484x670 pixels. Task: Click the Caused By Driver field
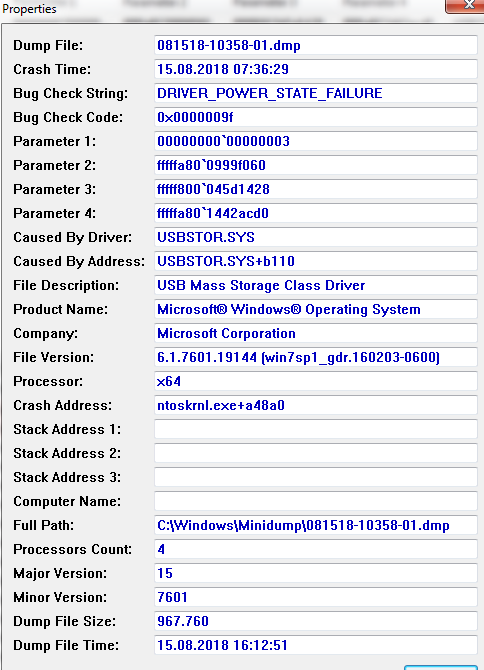(x=316, y=237)
